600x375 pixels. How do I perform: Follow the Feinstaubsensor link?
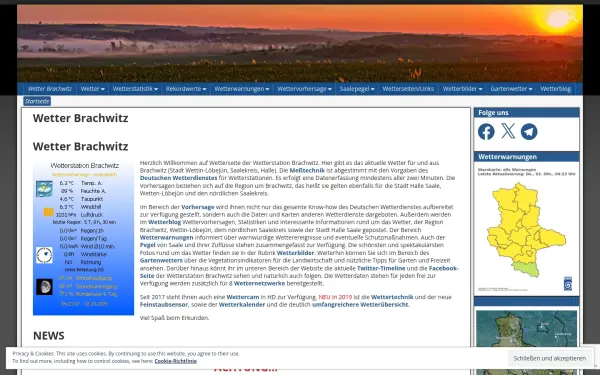click(x=164, y=305)
